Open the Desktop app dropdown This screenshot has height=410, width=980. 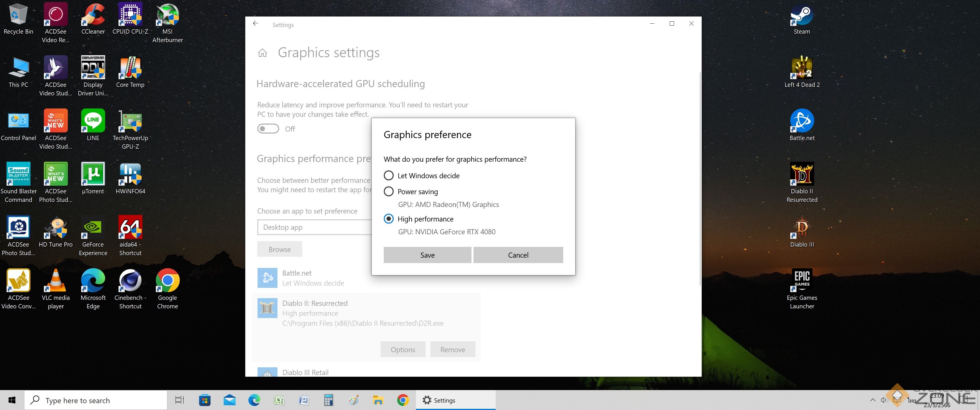pos(314,227)
